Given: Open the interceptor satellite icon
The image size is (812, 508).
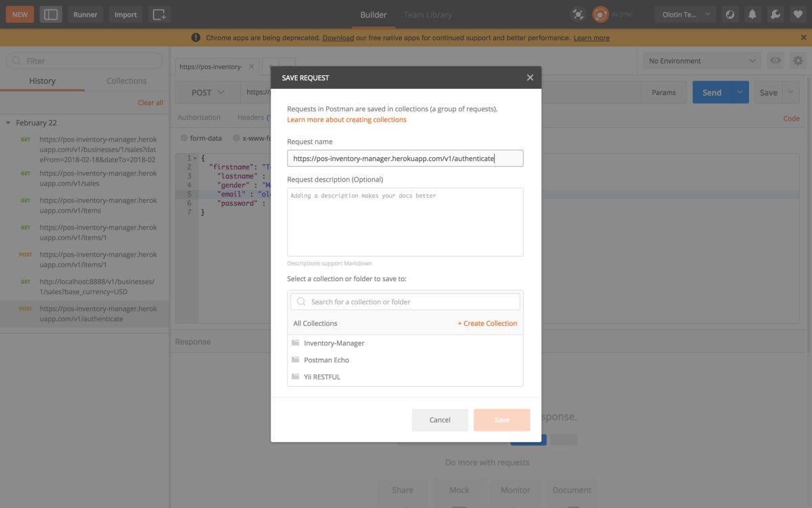Looking at the screenshot, I should tap(578, 14).
